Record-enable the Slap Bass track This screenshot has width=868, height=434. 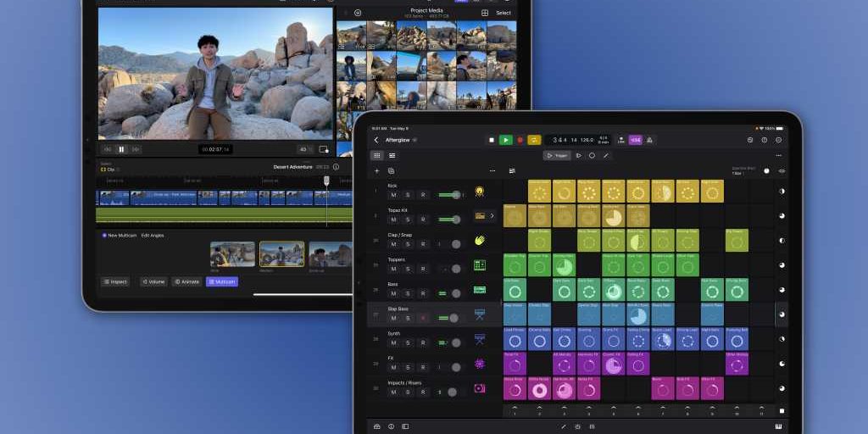(423, 319)
